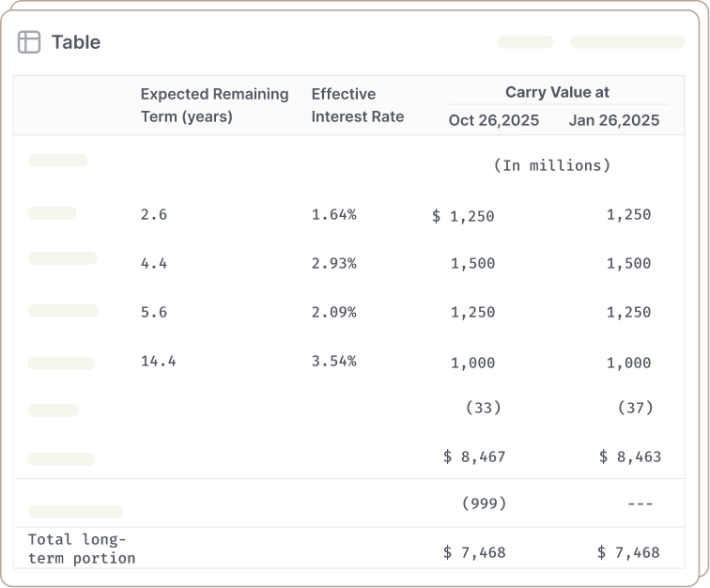Select the (999) value cell
The height and width of the screenshot is (588, 710).
click(484, 503)
